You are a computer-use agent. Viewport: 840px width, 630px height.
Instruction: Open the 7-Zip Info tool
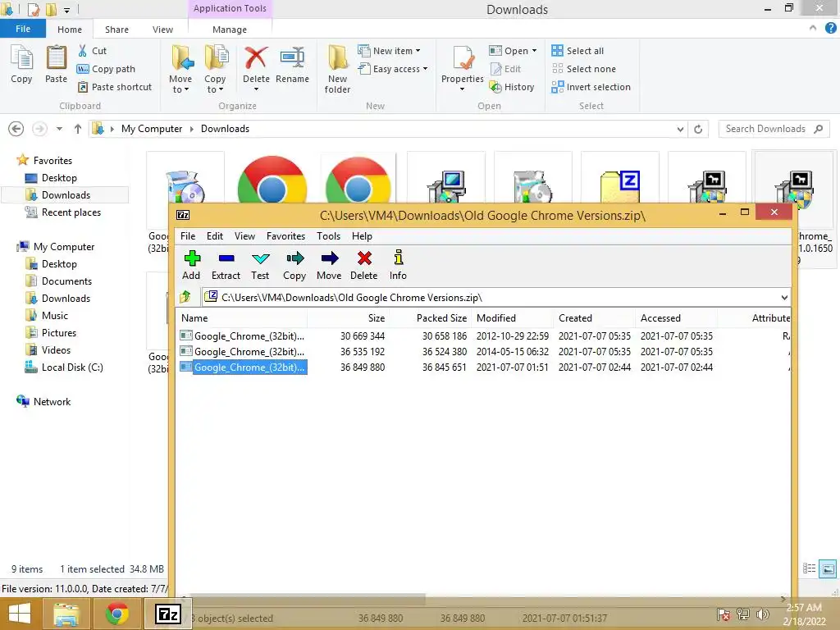point(398,265)
